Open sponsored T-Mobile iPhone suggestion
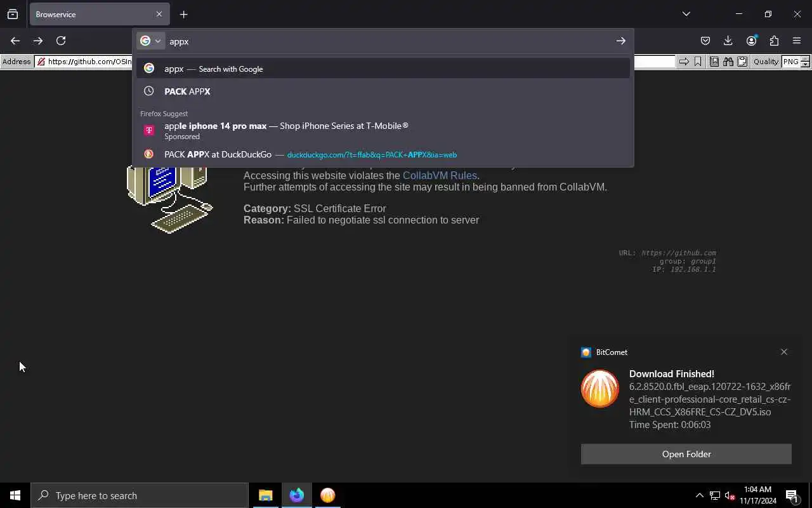The width and height of the screenshot is (812, 508). pos(383,130)
